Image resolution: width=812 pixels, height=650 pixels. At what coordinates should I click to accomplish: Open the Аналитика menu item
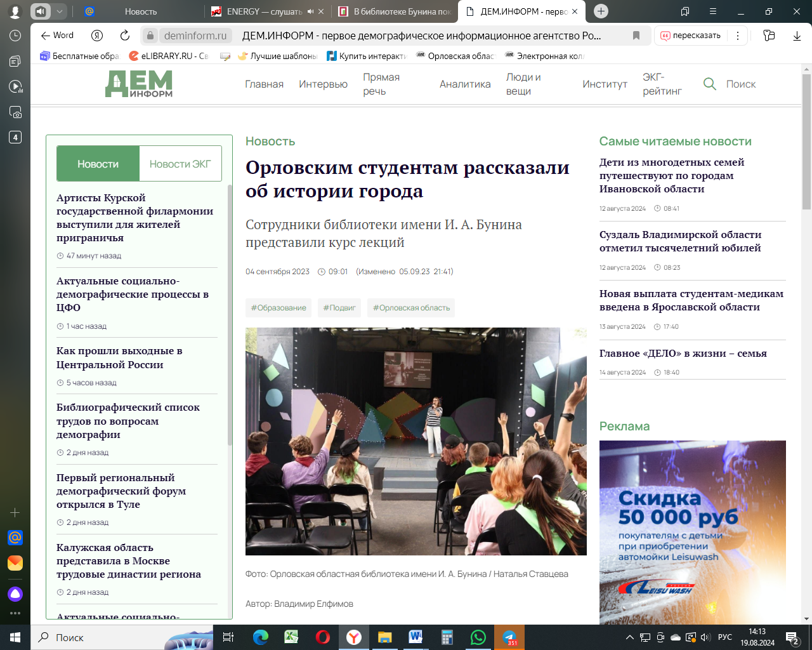pyautogui.click(x=465, y=84)
